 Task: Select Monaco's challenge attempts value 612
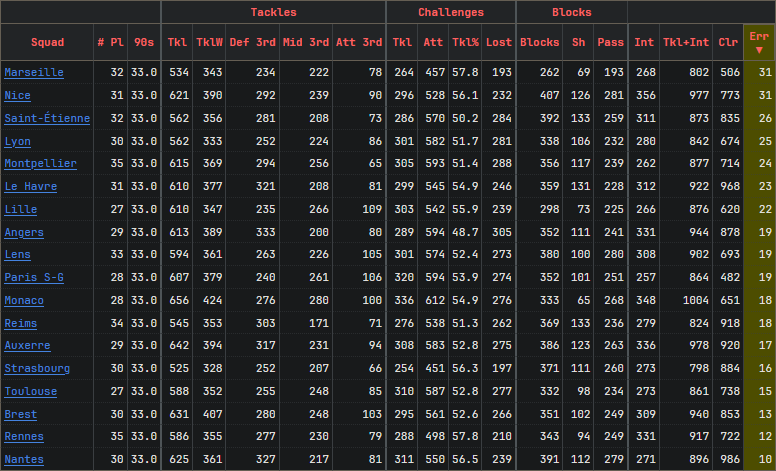pos(435,300)
